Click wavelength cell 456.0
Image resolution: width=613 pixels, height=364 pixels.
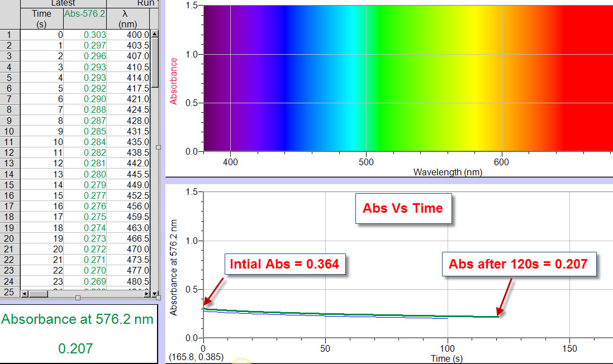pos(128,206)
